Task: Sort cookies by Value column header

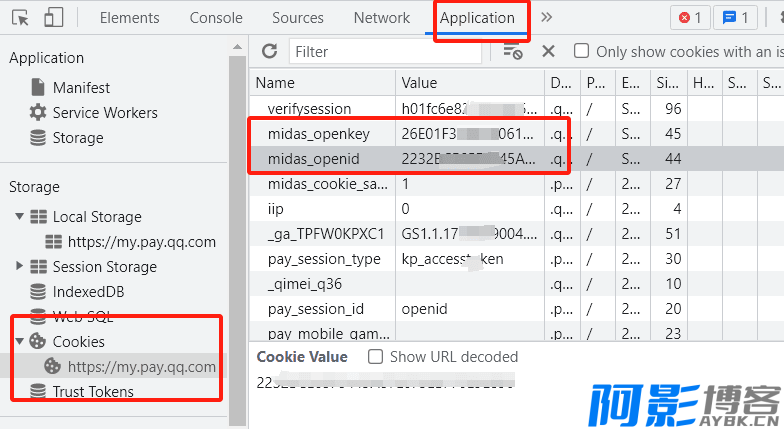Action: pyautogui.click(x=470, y=83)
